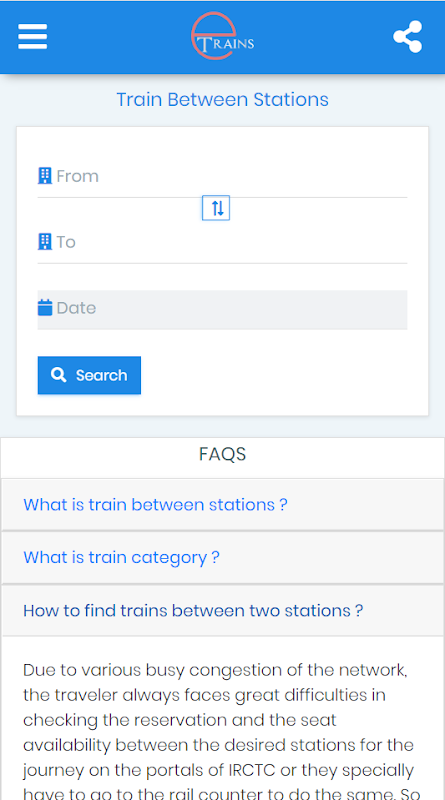Click the calendar icon beside Date

tap(45, 308)
